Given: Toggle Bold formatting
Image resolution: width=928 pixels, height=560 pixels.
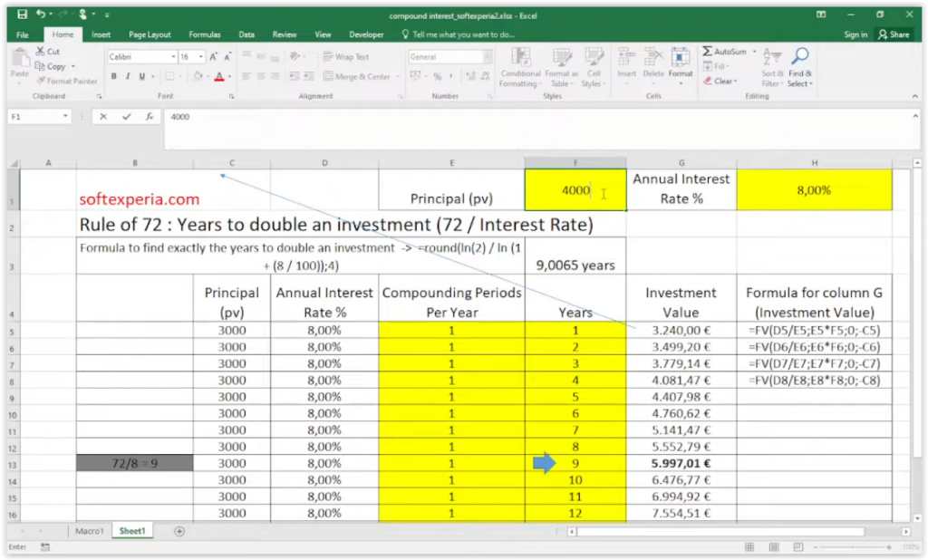Looking at the screenshot, I should (x=113, y=76).
